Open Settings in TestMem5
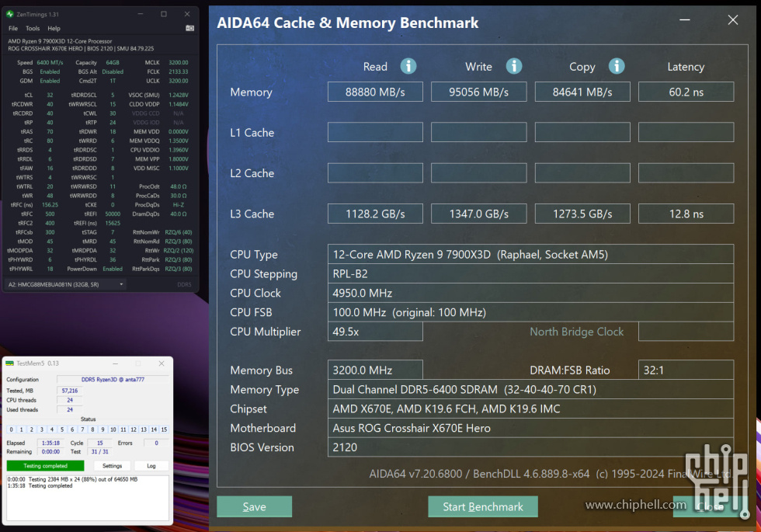The height and width of the screenshot is (532, 761). tap(112, 466)
